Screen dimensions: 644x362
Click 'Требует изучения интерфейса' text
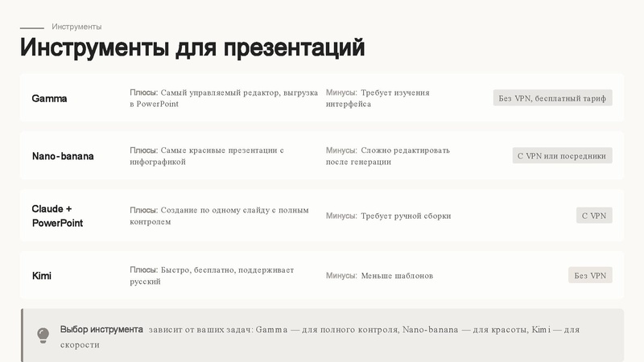[x=378, y=98]
